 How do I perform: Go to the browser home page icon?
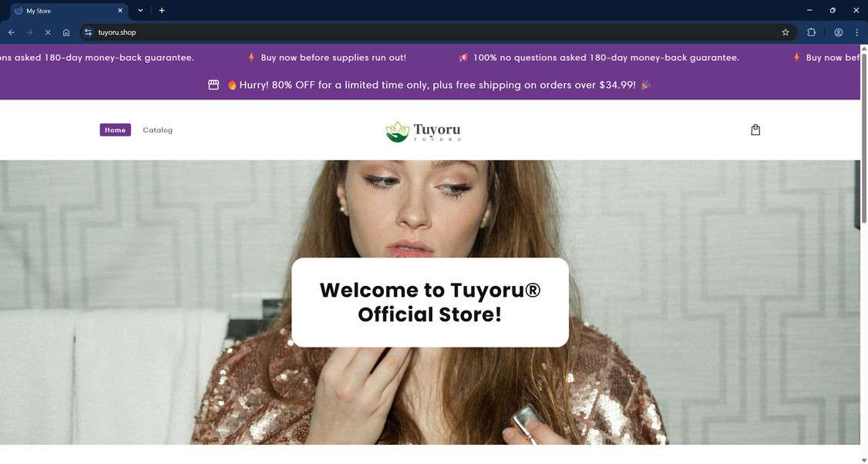66,32
